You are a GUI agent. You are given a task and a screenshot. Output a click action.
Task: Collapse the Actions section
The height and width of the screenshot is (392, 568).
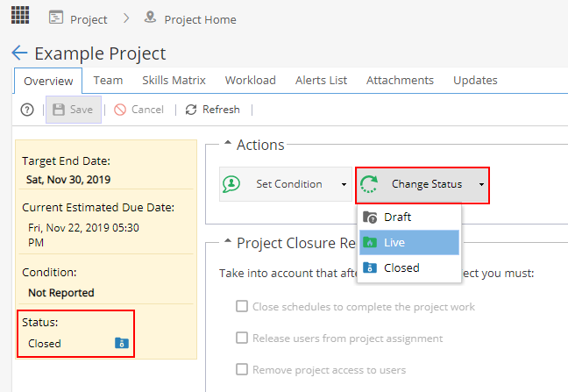[228, 143]
